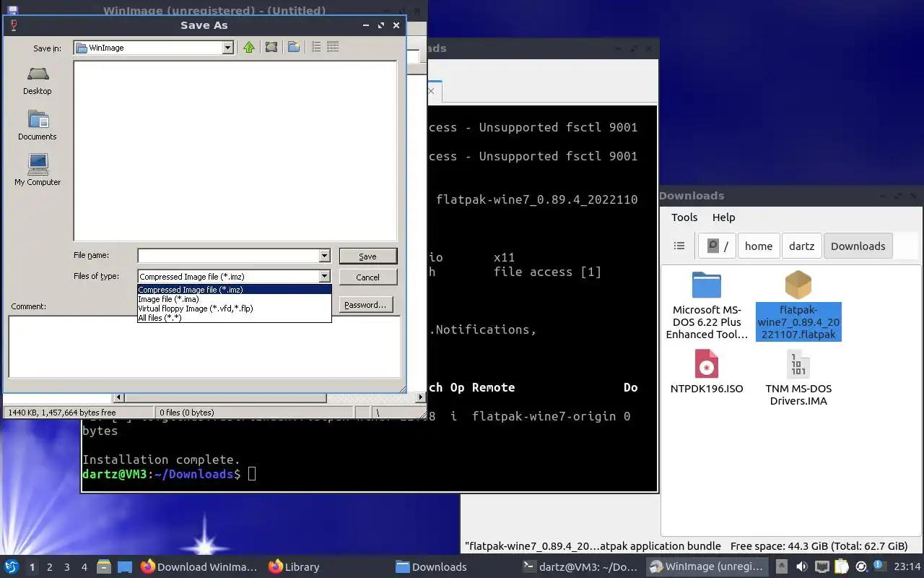The height and width of the screenshot is (578, 924).
Task: Open the volume control tray icon
Action: coord(802,567)
